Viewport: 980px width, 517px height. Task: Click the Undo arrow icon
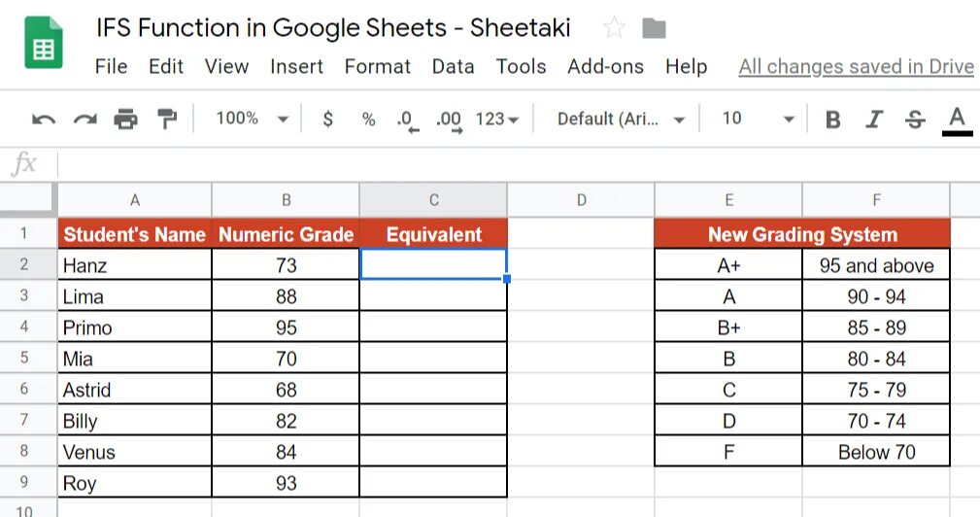(44, 119)
